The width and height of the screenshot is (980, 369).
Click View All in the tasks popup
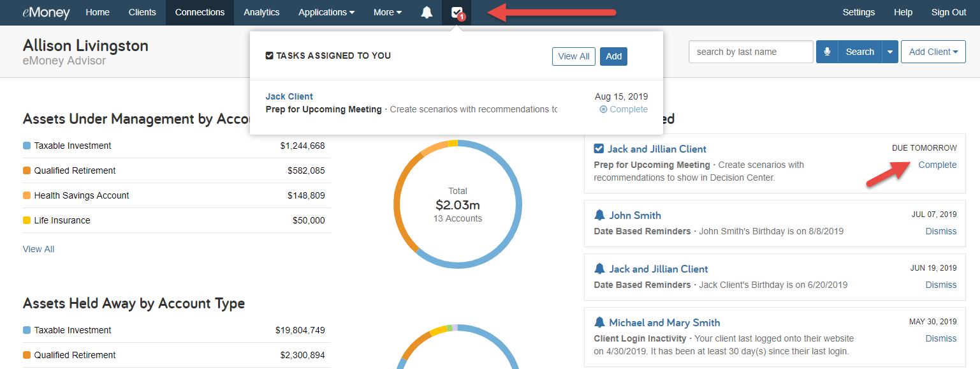(x=573, y=56)
